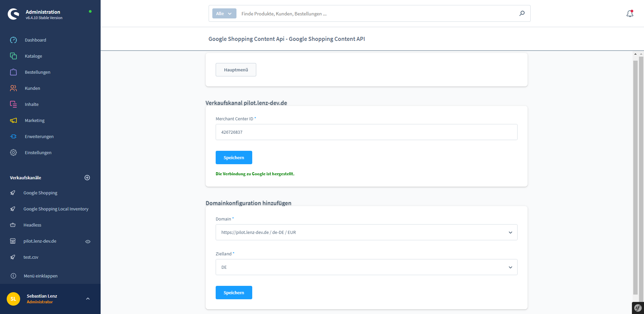Open the Zielland dropdown
This screenshot has width=644, height=314.
tap(366, 267)
